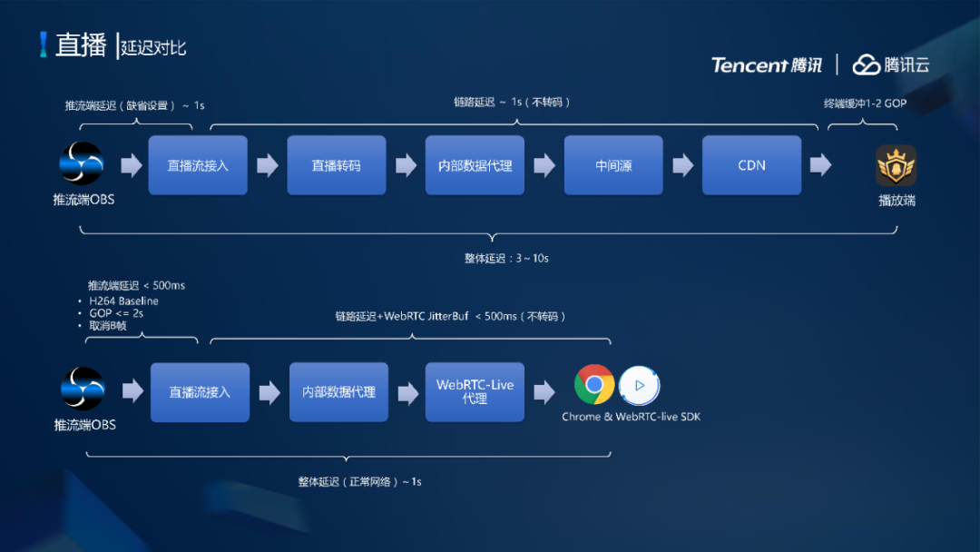Click the 腾讯云 text label

906,65
